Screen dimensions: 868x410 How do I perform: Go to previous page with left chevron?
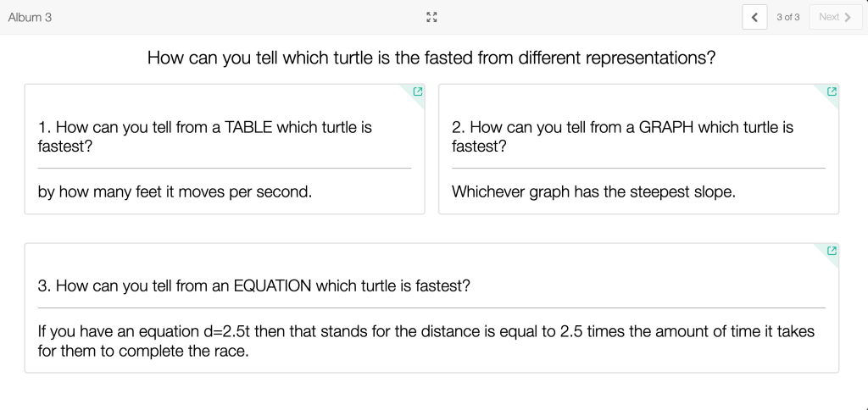pos(754,17)
